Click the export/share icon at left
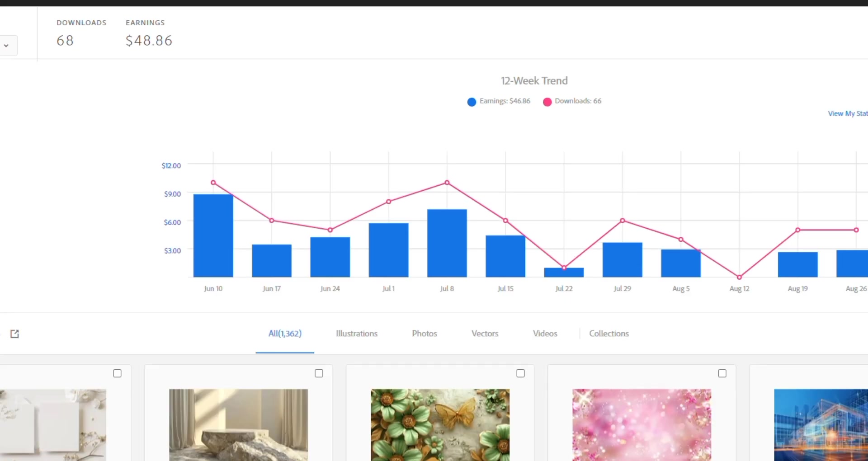This screenshot has width=868, height=461. (x=14, y=334)
